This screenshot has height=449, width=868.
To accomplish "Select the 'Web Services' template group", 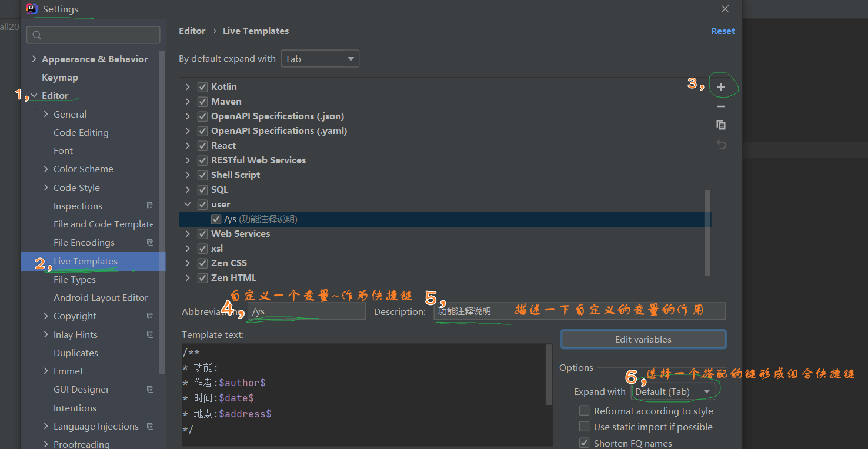I will [445, 233].
